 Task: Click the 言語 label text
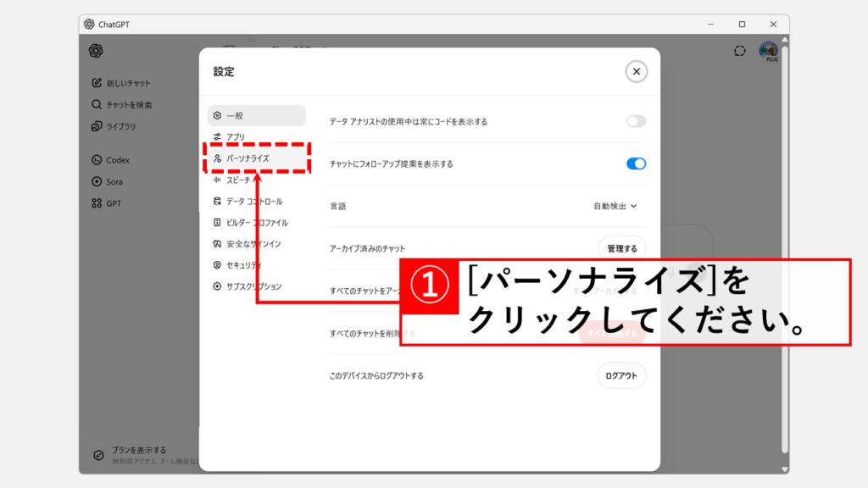337,207
